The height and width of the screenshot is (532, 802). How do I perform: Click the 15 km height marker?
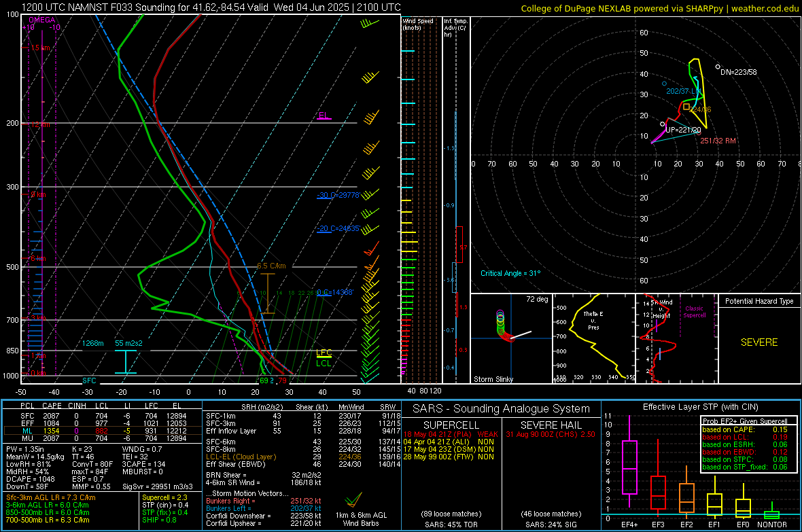[x=40, y=48]
